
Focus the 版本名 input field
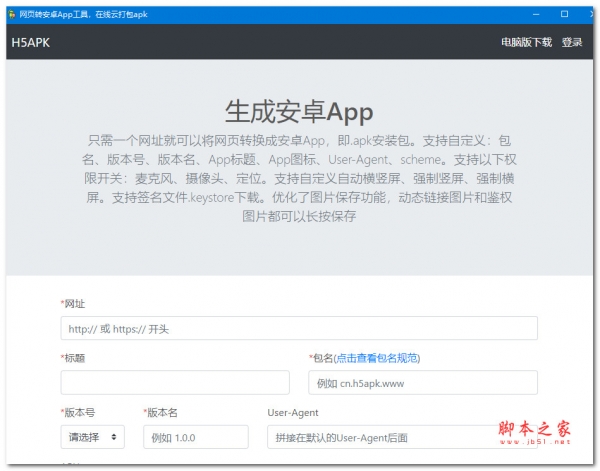coord(196,437)
